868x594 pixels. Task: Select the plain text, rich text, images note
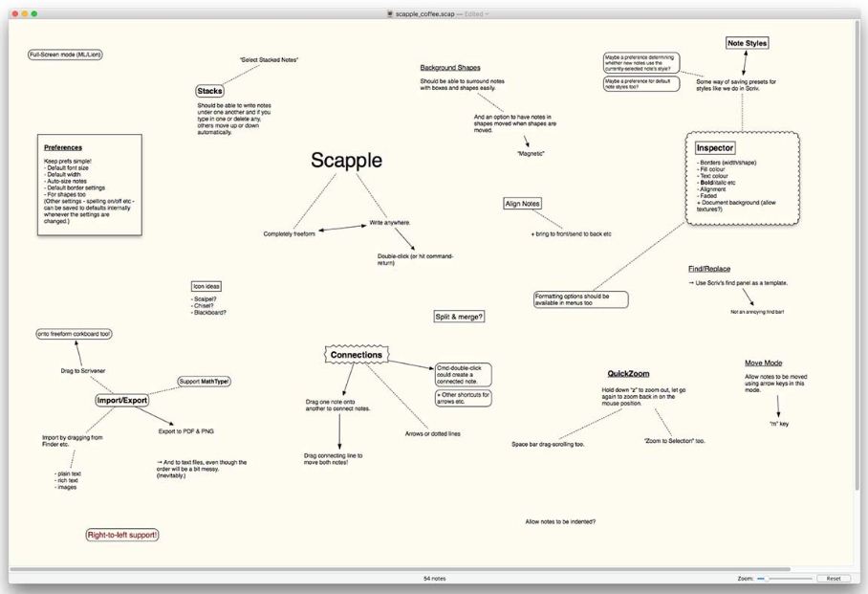coord(68,480)
